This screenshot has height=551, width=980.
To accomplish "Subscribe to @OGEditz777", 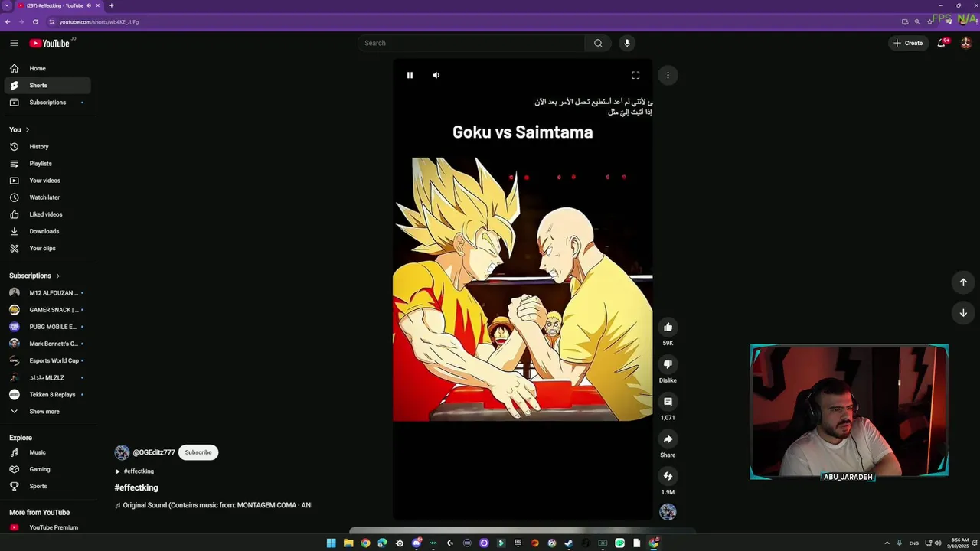I will click(198, 452).
